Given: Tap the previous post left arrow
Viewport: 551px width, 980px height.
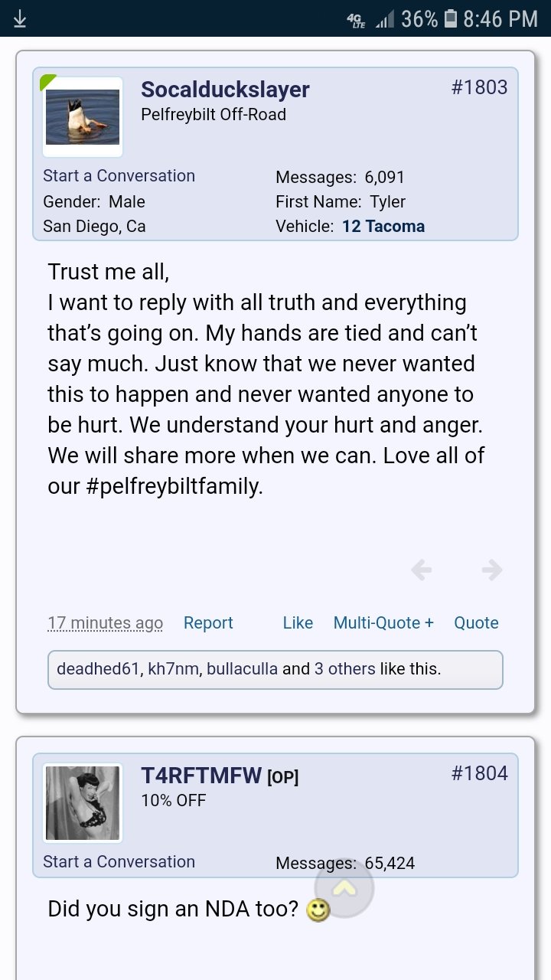Looking at the screenshot, I should (x=422, y=570).
